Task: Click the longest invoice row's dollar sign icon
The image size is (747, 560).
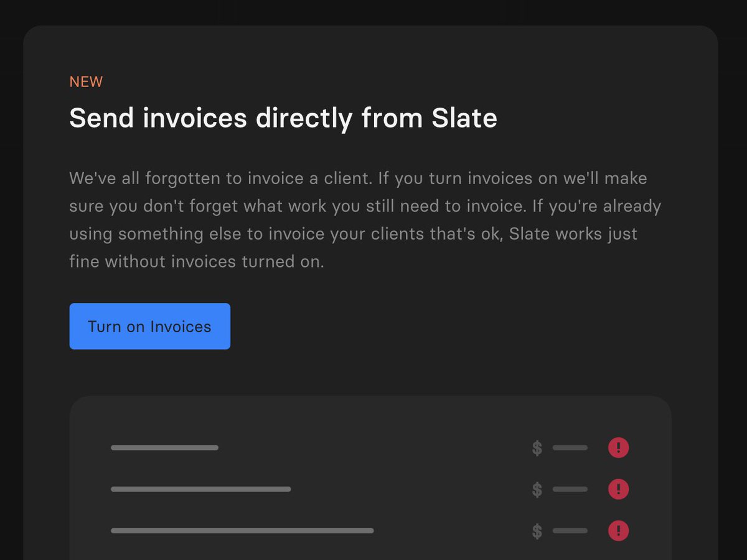Action: point(537,531)
